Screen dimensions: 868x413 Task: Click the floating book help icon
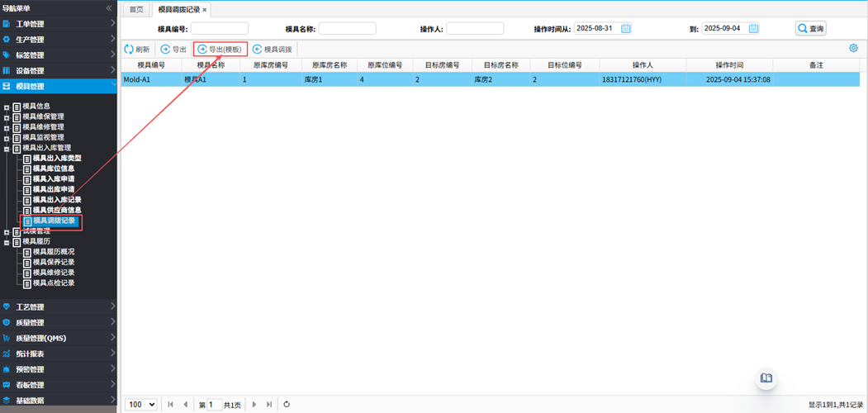click(x=766, y=378)
